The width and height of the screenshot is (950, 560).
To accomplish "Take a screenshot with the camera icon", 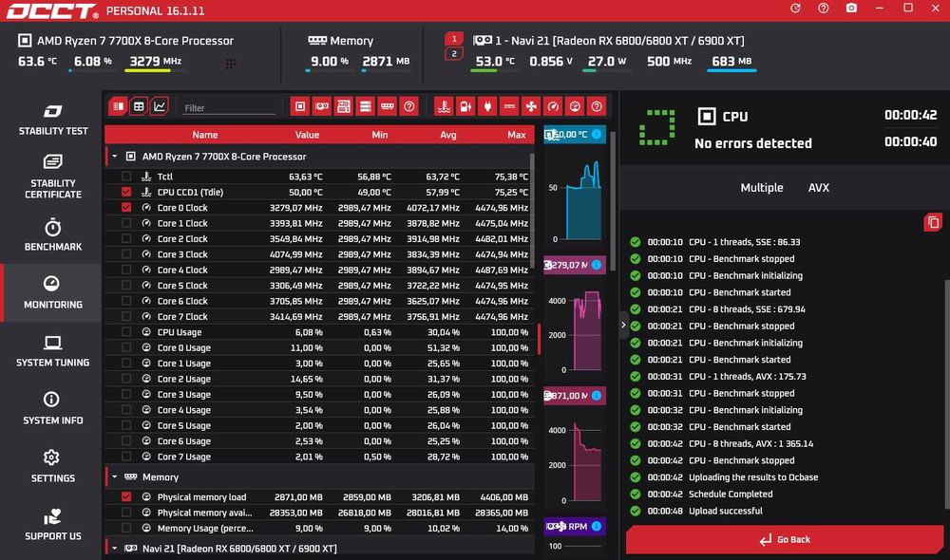I will click(851, 9).
